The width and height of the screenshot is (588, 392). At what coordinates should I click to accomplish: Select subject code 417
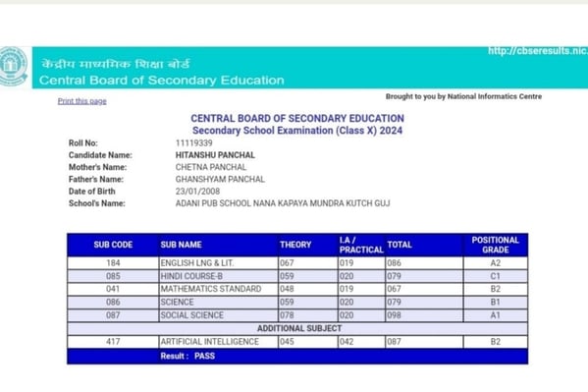coord(113,342)
